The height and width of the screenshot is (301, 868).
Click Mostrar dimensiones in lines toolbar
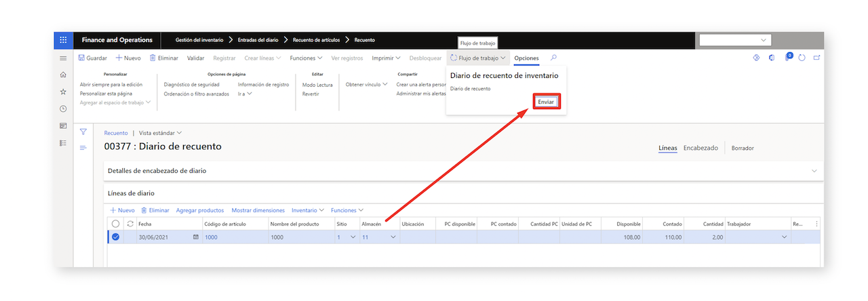[x=258, y=210]
